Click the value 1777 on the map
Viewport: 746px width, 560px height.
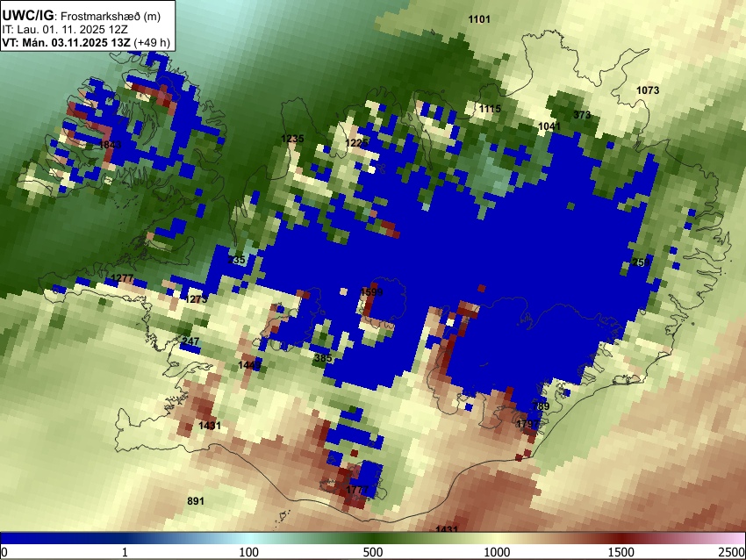pos(357,490)
